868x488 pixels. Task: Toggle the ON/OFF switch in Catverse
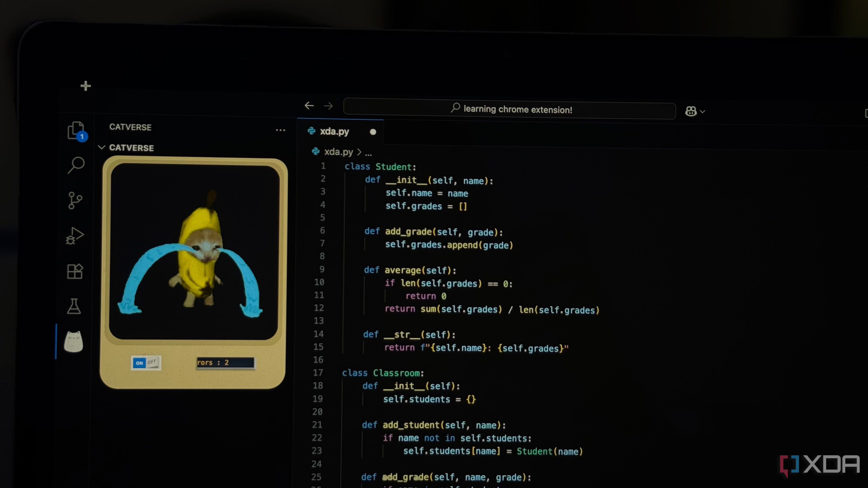[x=146, y=363]
